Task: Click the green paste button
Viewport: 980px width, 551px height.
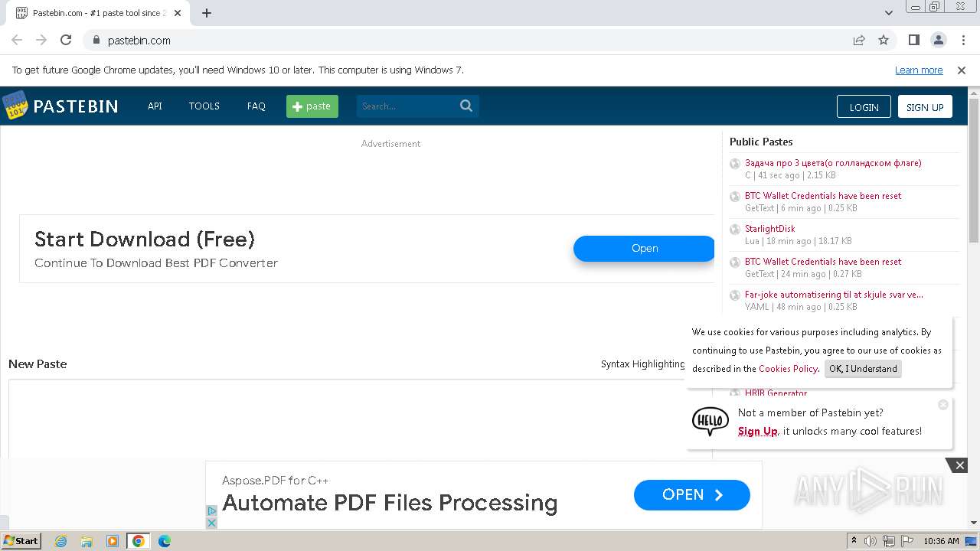Action: click(x=312, y=106)
